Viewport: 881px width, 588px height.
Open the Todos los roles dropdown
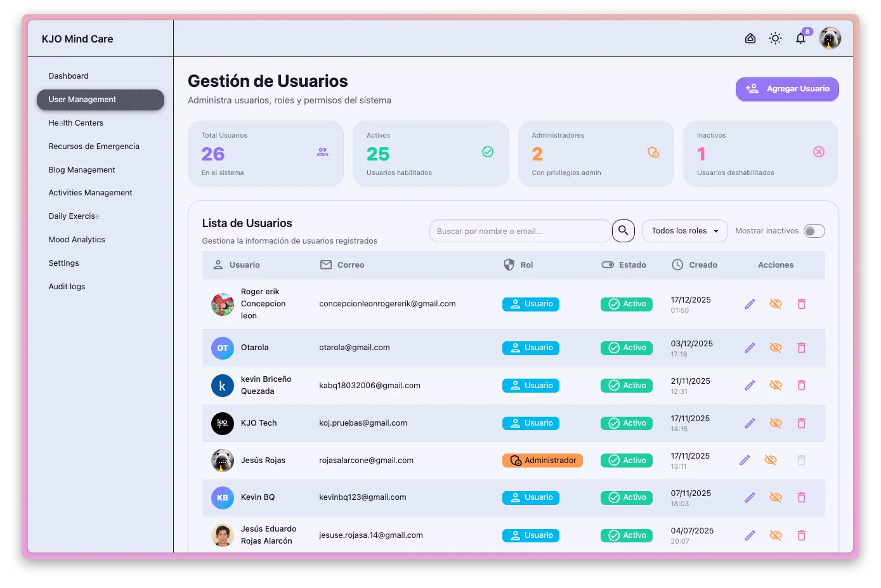pos(684,231)
